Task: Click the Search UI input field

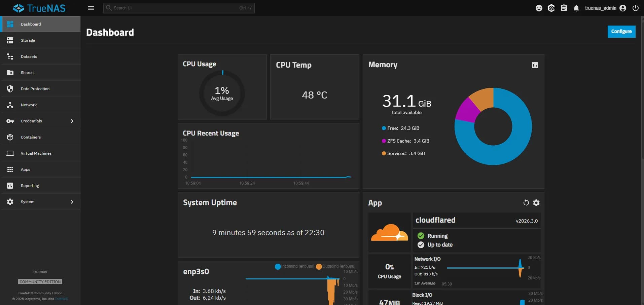Action: pyautogui.click(x=179, y=8)
